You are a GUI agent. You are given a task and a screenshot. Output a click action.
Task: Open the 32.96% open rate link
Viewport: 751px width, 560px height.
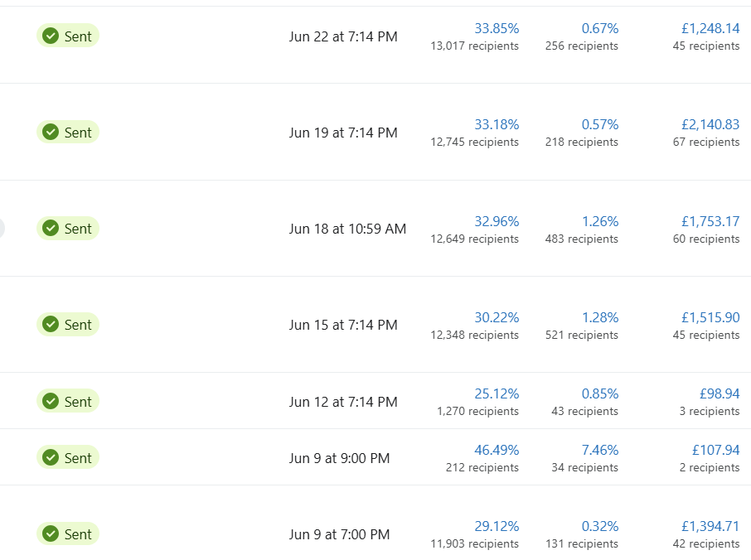(497, 221)
